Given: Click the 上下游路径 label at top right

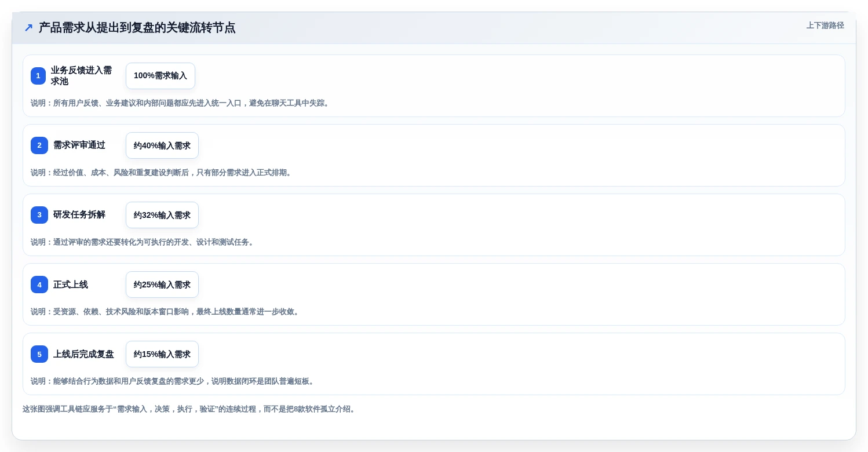Looking at the screenshot, I should [x=825, y=25].
